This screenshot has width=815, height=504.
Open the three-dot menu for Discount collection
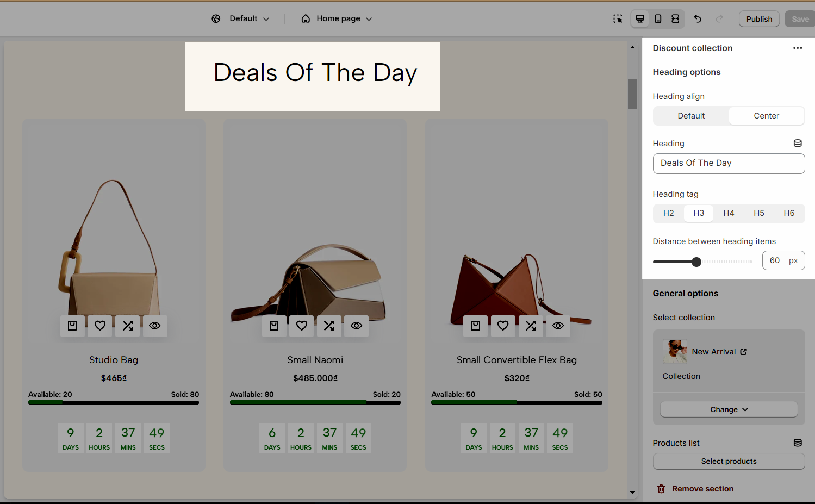798,48
